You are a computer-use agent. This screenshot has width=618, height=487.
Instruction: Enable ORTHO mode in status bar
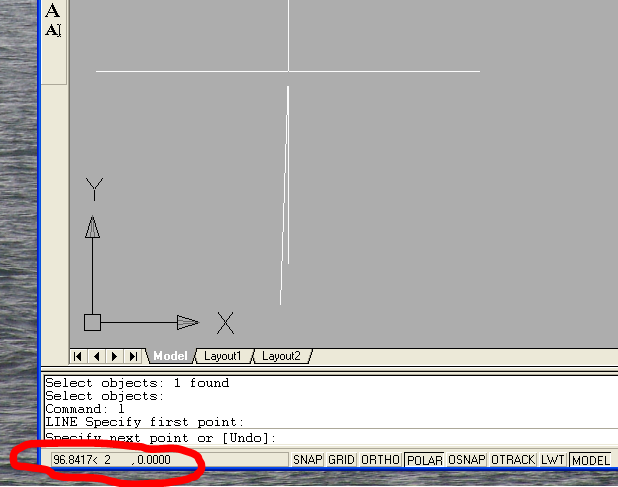click(380, 460)
